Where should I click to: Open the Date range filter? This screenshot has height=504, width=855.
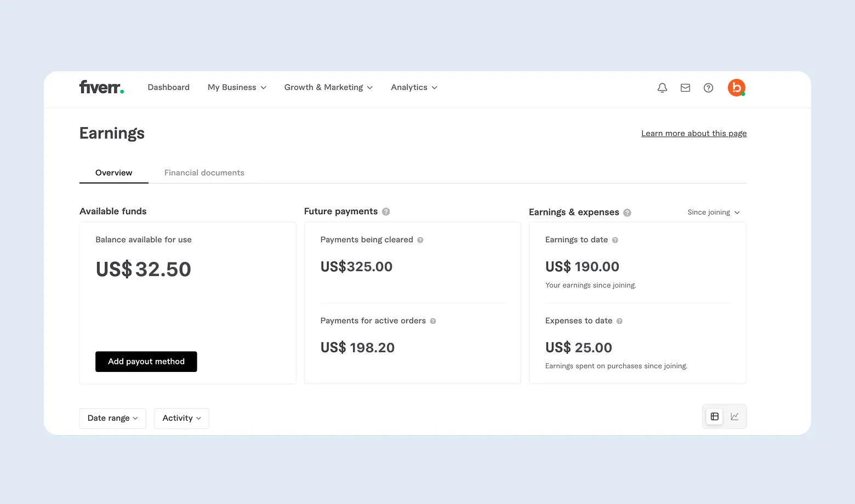click(112, 418)
